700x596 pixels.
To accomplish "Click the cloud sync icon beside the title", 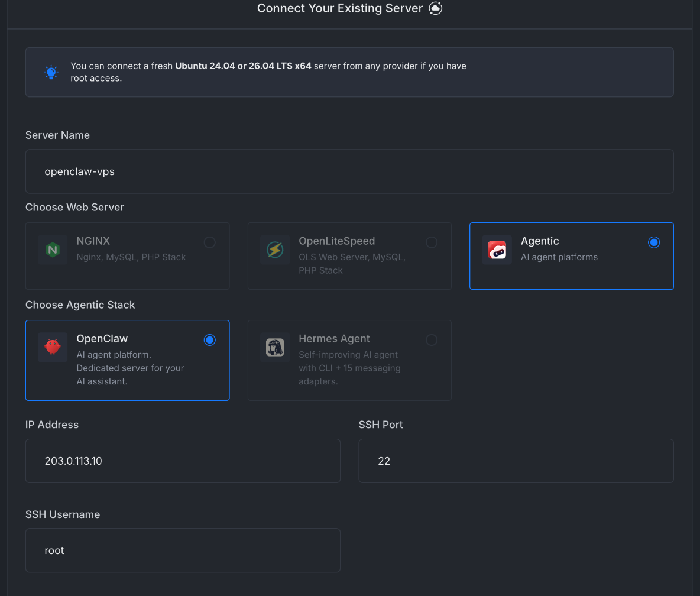I will (x=435, y=8).
